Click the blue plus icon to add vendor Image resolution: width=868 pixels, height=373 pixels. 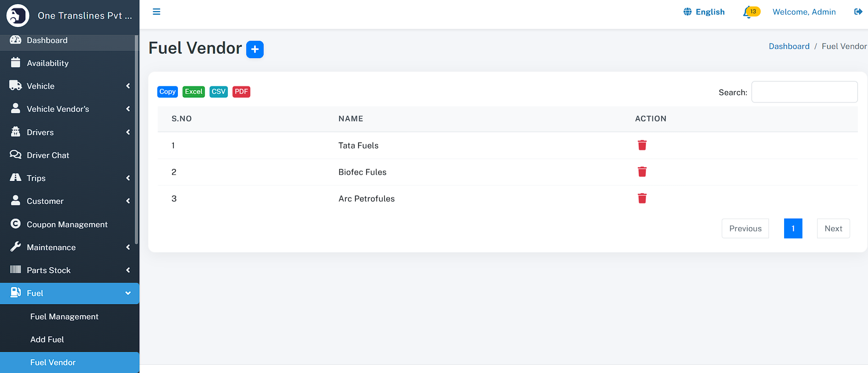coord(255,49)
